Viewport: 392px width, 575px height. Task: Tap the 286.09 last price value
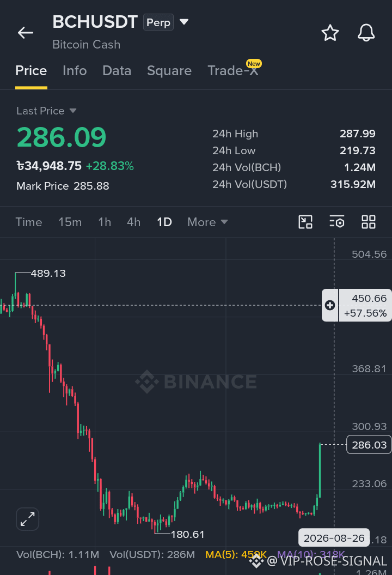tap(62, 137)
